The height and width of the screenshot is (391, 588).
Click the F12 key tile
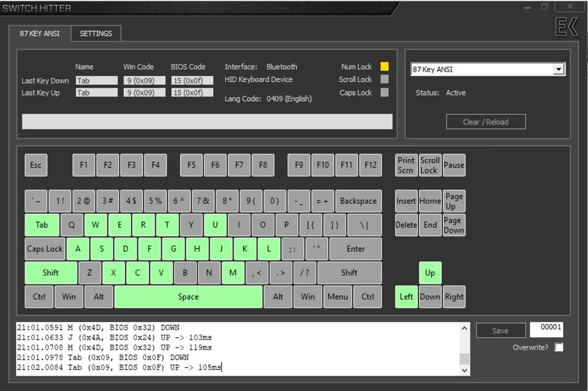[370, 165]
